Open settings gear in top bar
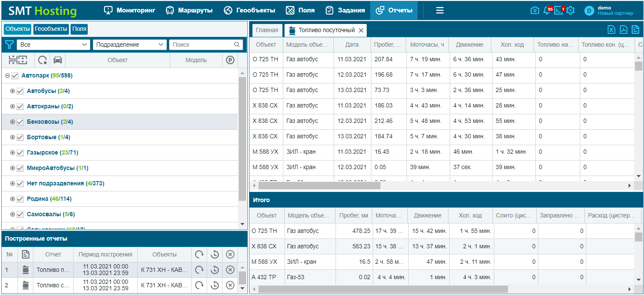Viewport: 644px width, 295px height. 570,10
